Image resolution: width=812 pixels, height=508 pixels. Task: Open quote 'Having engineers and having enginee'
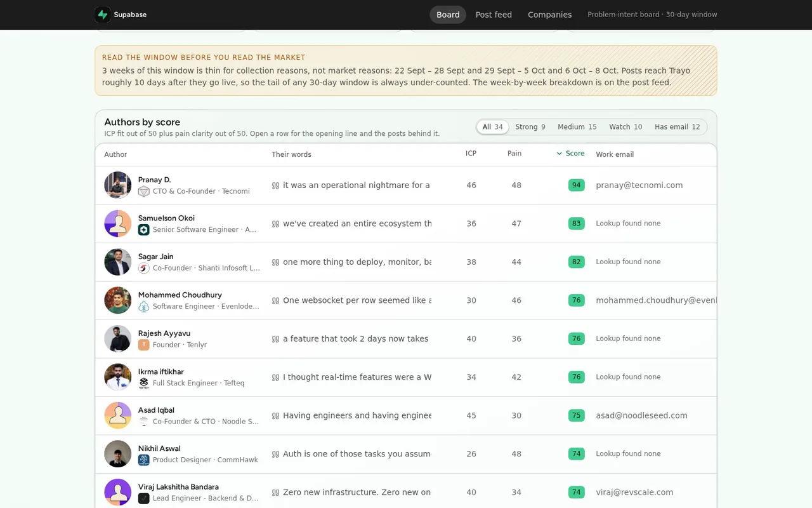[357, 415]
